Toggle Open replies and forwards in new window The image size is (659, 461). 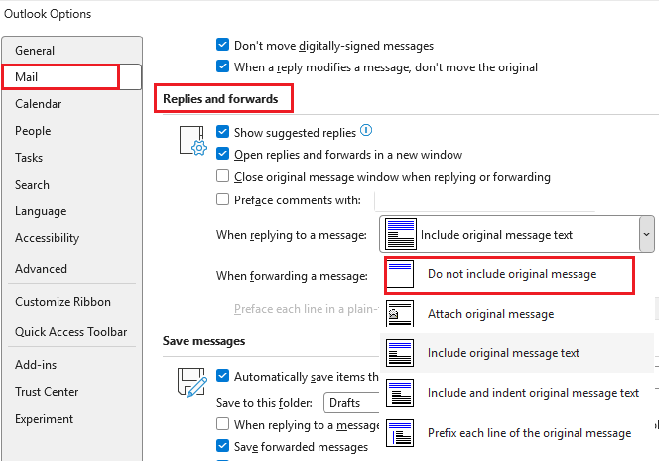[x=222, y=154]
